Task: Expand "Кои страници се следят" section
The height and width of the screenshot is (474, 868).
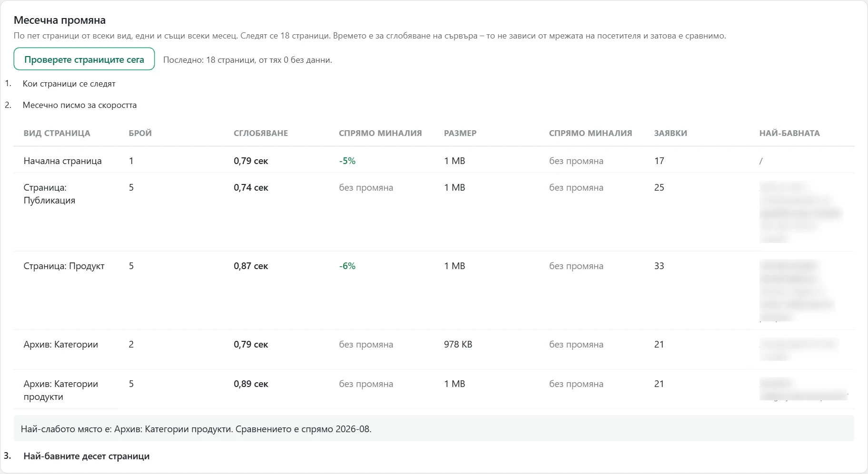Action: tap(69, 84)
